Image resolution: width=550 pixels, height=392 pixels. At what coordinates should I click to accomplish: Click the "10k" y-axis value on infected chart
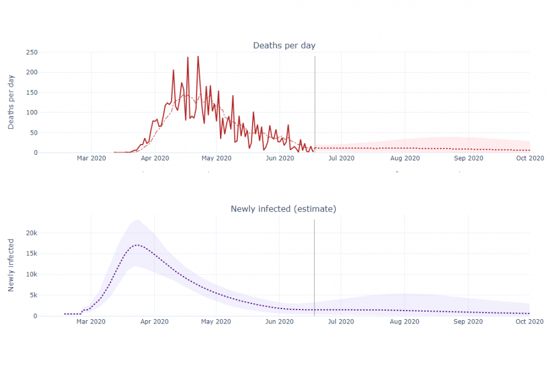coord(31,275)
